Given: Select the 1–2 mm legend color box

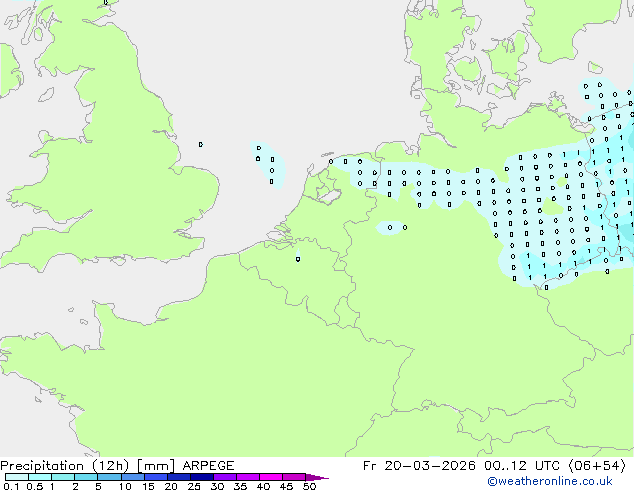Looking at the screenshot, I should [x=63, y=477].
